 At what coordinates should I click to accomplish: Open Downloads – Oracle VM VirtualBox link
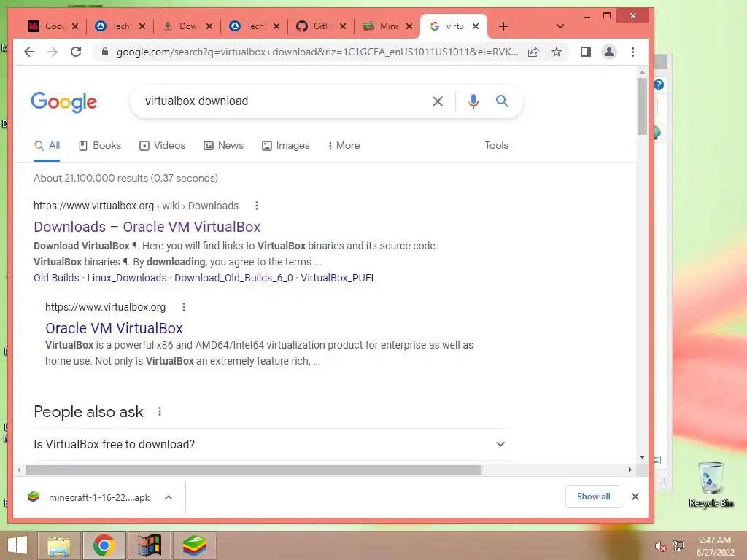pyautogui.click(x=147, y=227)
